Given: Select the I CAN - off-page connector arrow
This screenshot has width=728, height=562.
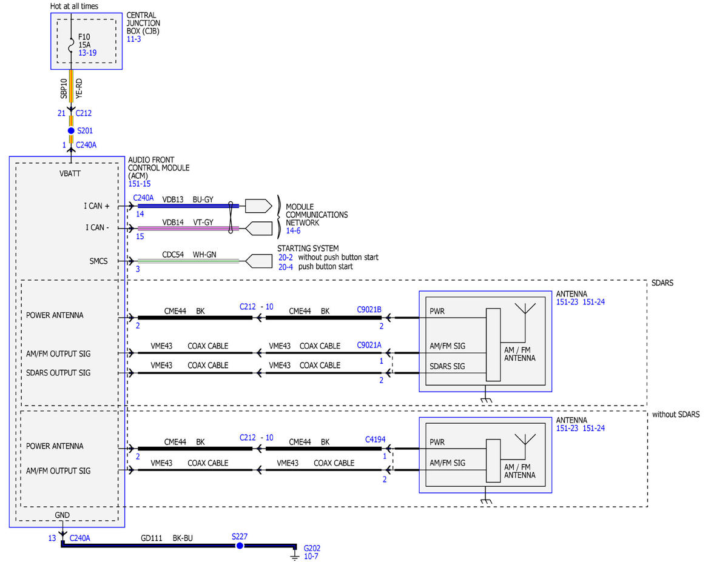Looking at the screenshot, I should tap(258, 229).
